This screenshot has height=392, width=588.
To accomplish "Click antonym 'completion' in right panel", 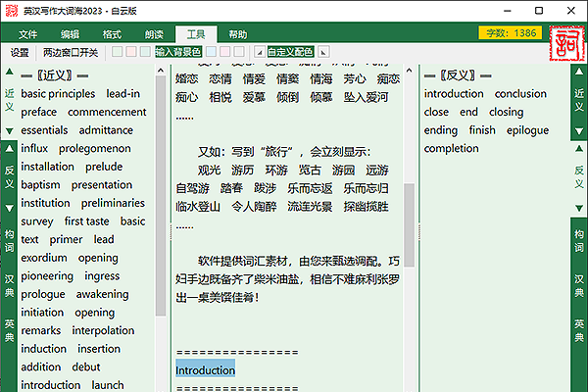I will tap(451, 149).
